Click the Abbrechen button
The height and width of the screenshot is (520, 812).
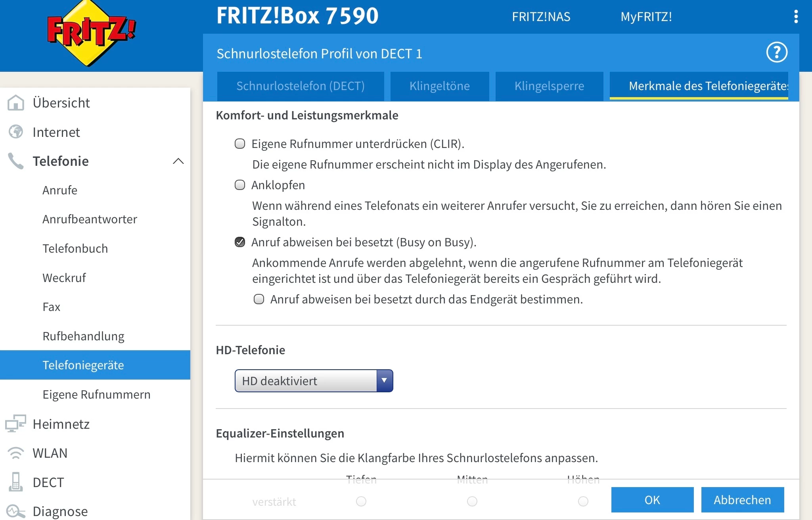point(742,500)
